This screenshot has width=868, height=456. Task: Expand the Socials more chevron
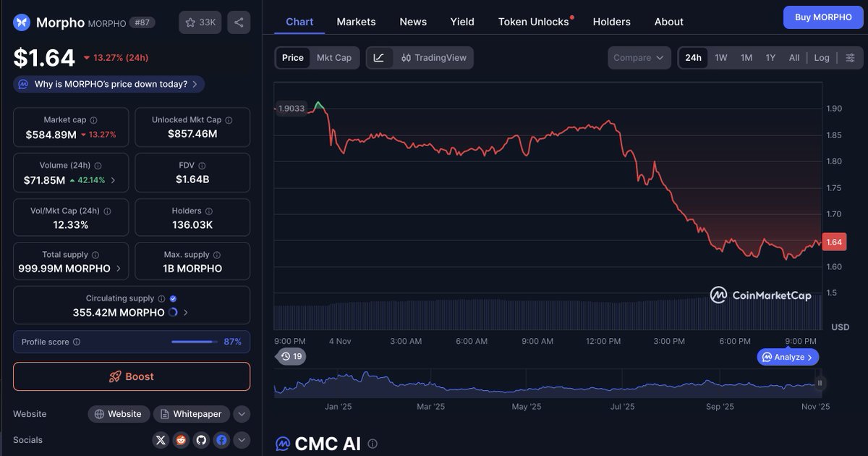[242, 440]
